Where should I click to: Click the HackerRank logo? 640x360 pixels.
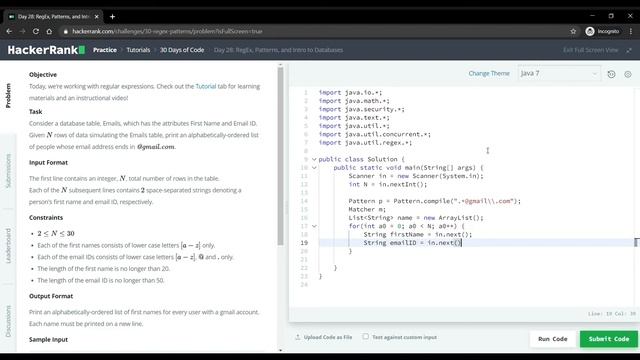tap(46, 50)
